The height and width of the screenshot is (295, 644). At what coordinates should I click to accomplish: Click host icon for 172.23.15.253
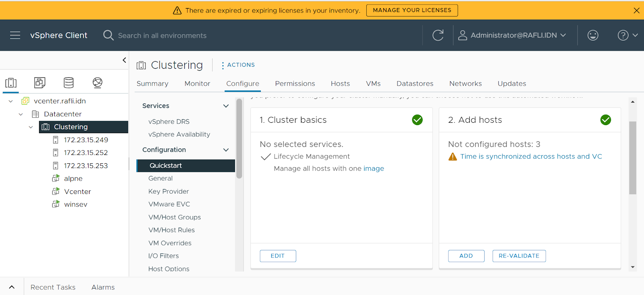coord(56,165)
